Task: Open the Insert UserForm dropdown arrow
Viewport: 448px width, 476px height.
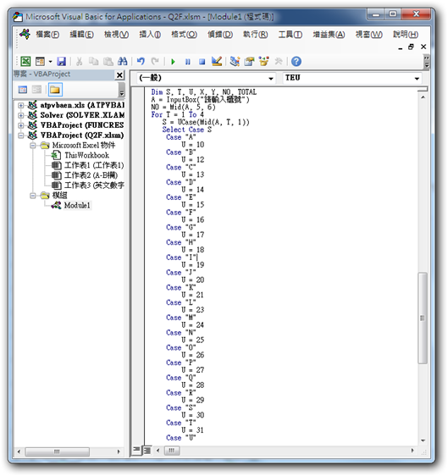Action: [50, 62]
